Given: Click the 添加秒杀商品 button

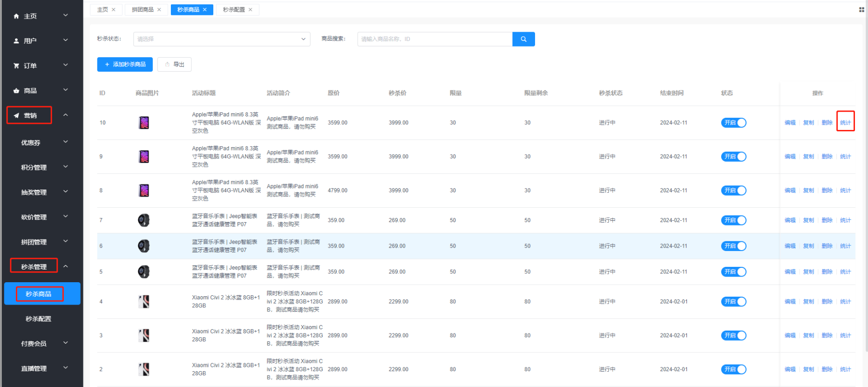Looking at the screenshot, I should click(x=125, y=65).
